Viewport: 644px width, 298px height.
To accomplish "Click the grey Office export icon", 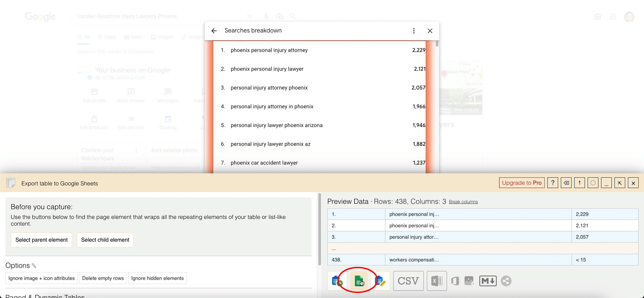I will click(455, 281).
